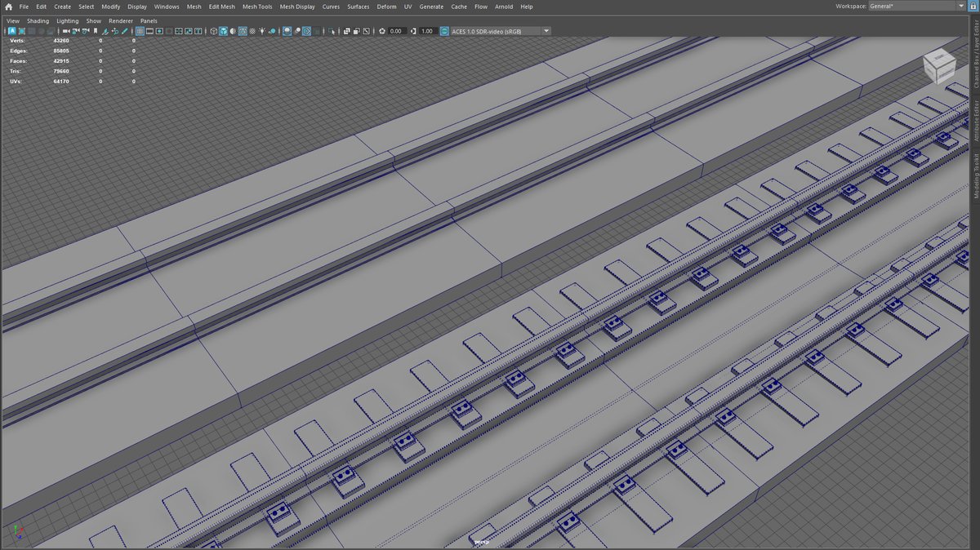Toggle X-Ray Active Components
This screenshot has width=980, height=550.
coord(356,31)
